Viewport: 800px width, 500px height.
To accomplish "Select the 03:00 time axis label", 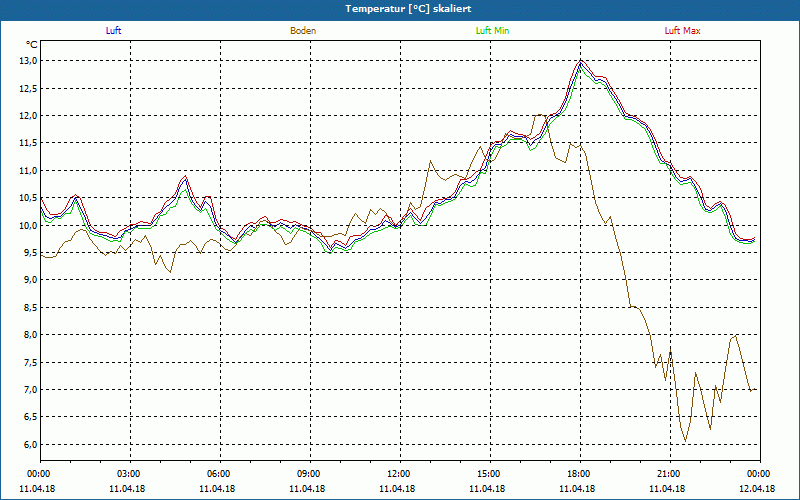I will [129, 474].
